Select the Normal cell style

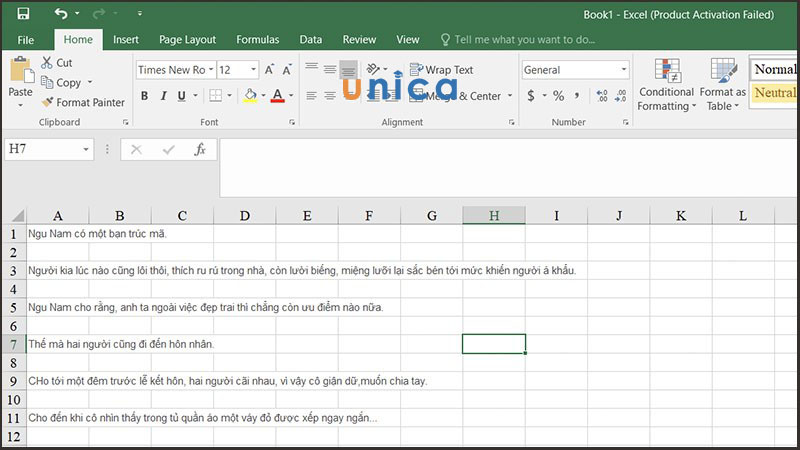(x=774, y=69)
